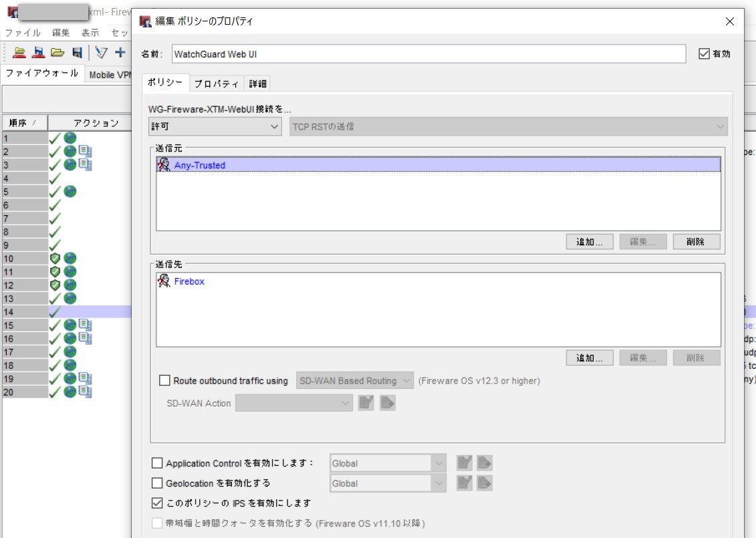Switch to the 詳細 tab
Image resolution: width=756 pixels, height=538 pixels.
pos(257,84)
